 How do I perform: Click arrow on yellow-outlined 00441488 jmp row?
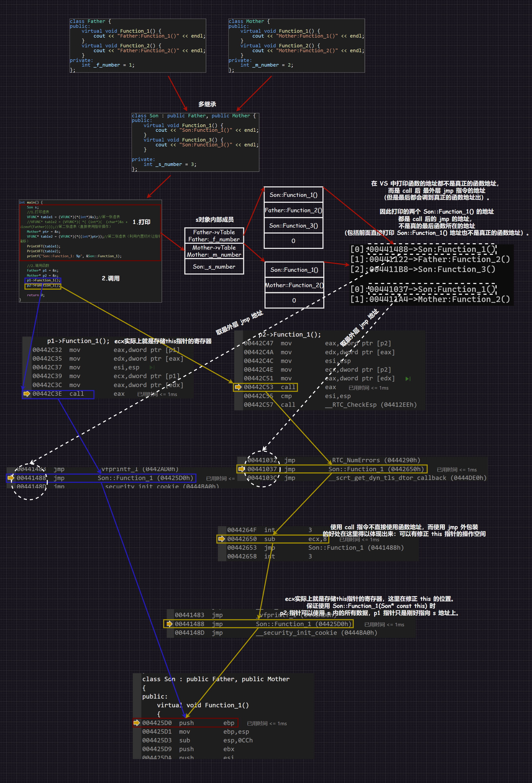[x=169, y=624]
